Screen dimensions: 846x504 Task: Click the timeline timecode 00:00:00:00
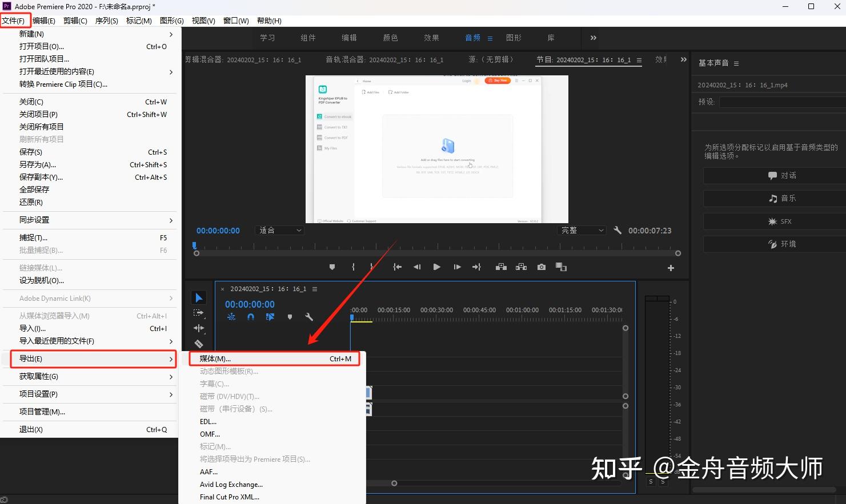(x=250, y=304)
